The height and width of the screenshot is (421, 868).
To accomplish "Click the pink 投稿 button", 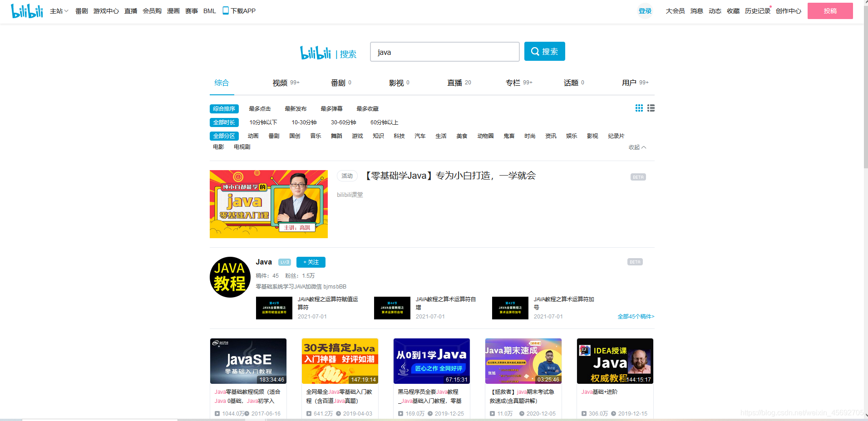I will tap(830, 11).
